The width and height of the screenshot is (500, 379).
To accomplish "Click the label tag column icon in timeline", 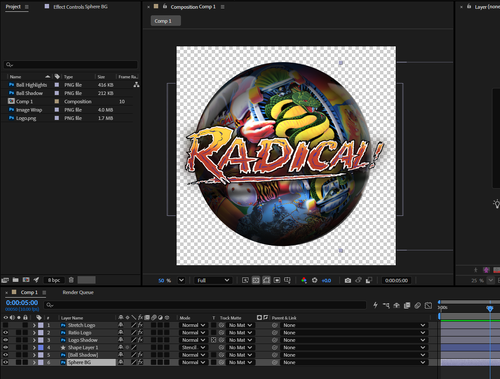I will pos(39,318).
